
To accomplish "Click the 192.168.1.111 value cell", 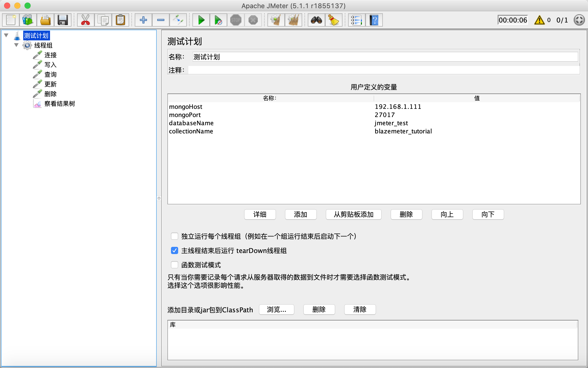I will click(x=477, y=107).
